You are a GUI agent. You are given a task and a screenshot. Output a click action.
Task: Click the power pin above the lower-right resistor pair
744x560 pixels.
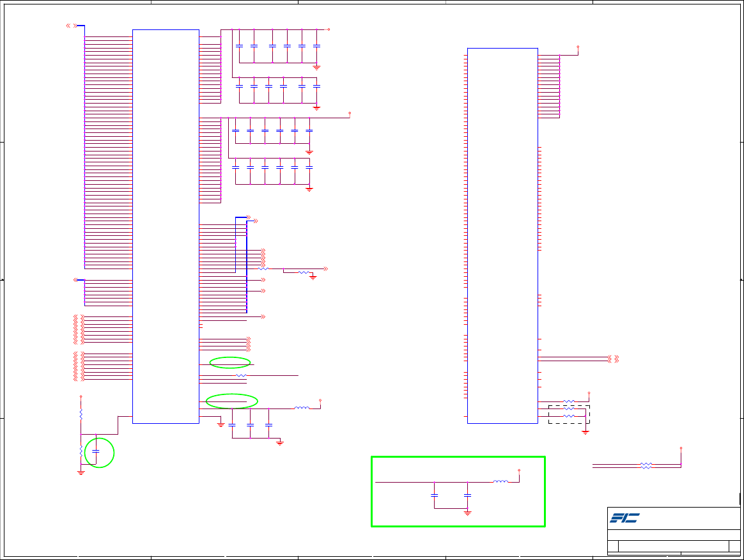tap(681, 448)
